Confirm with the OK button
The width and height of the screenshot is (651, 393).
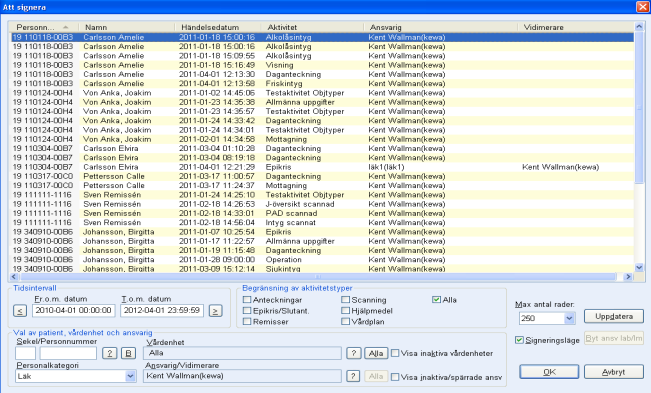pos(549,372)
